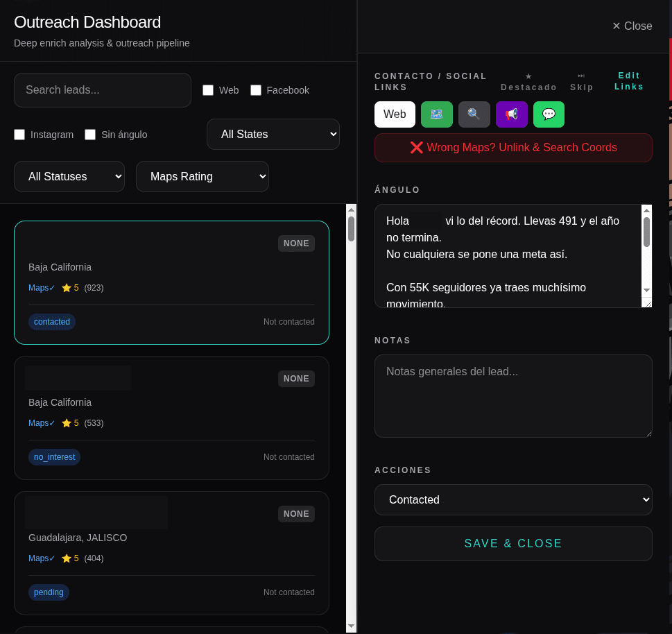The image size is (672, 634).
Task: Click the Web social link button
Action: point(395,114)
